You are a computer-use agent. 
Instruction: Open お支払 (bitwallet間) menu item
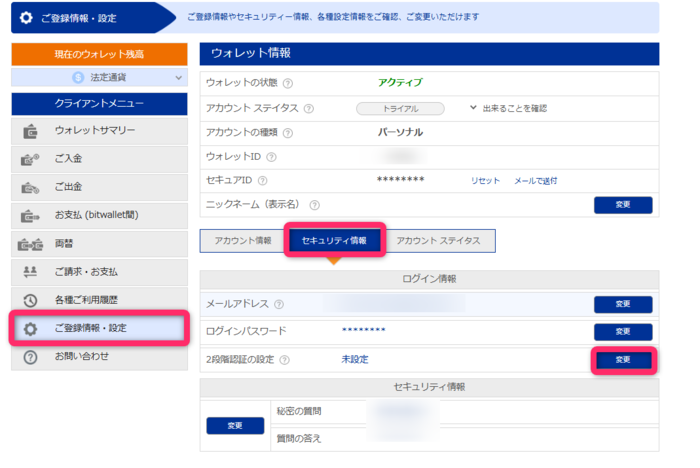[x=99, y=216]
